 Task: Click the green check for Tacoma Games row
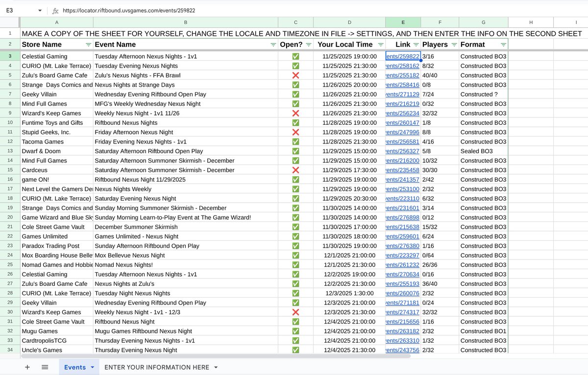point(295,141)
